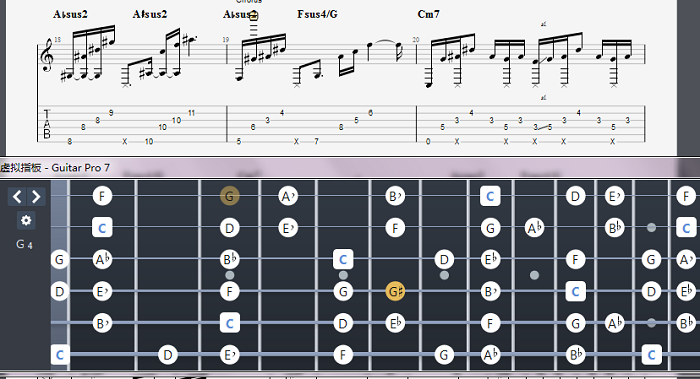700x379 pixels.
Task: Click the fretboard right arrow button
Action: coord(36,196)
